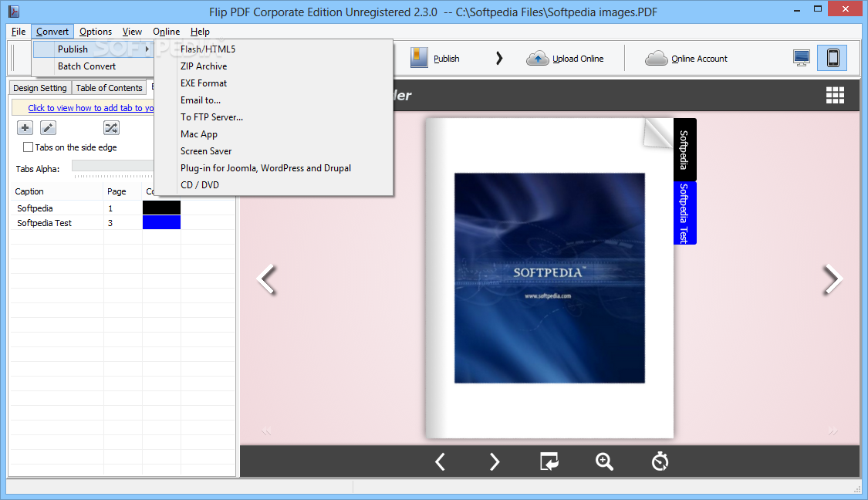Flip to next page with large right arrow
The height and width of the screenshot is (500, 868).
[833, 279]
